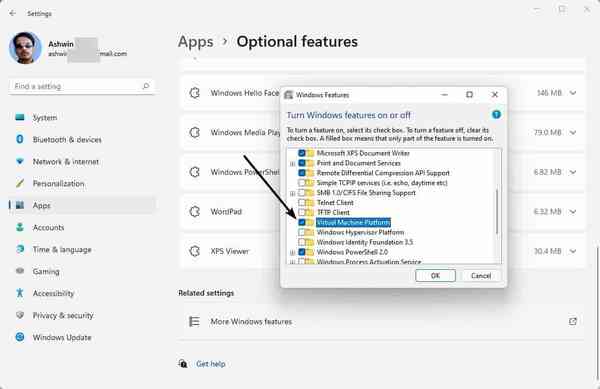Click the Privacy & security shield icon
The image size is (600, 389).
20,315
